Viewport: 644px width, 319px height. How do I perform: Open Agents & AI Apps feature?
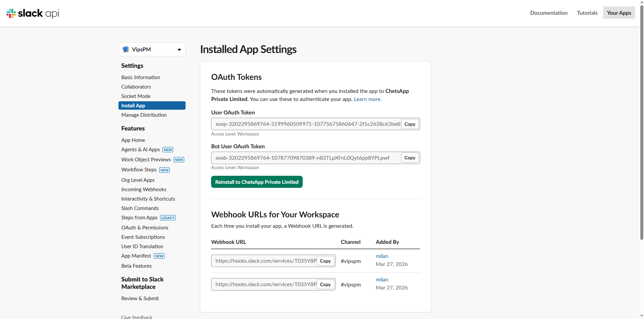point(141,150)
